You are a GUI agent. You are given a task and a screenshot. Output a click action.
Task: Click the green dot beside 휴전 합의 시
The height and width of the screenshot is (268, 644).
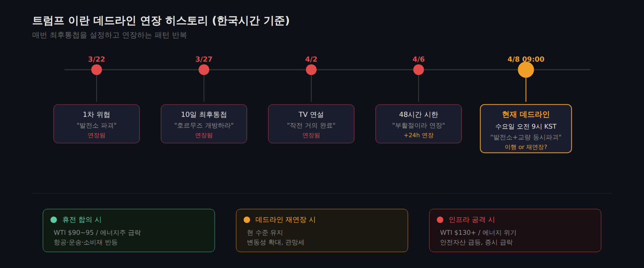(54, 220)
